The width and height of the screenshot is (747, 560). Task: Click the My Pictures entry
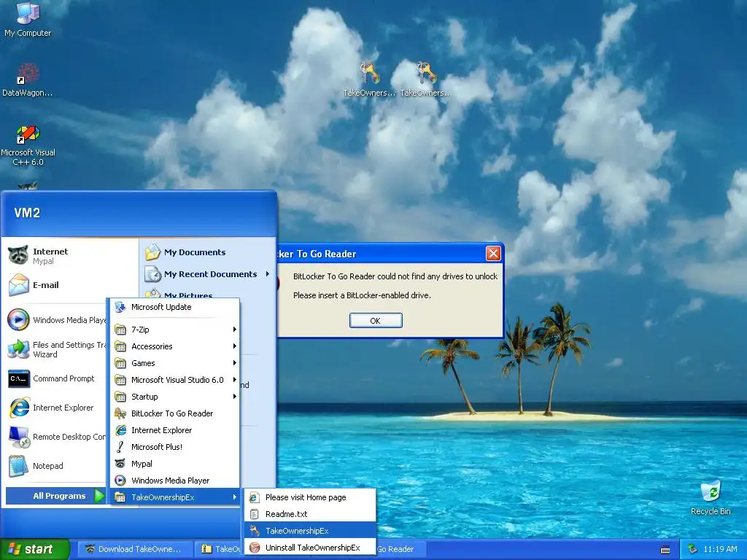(x=189, y=295)
